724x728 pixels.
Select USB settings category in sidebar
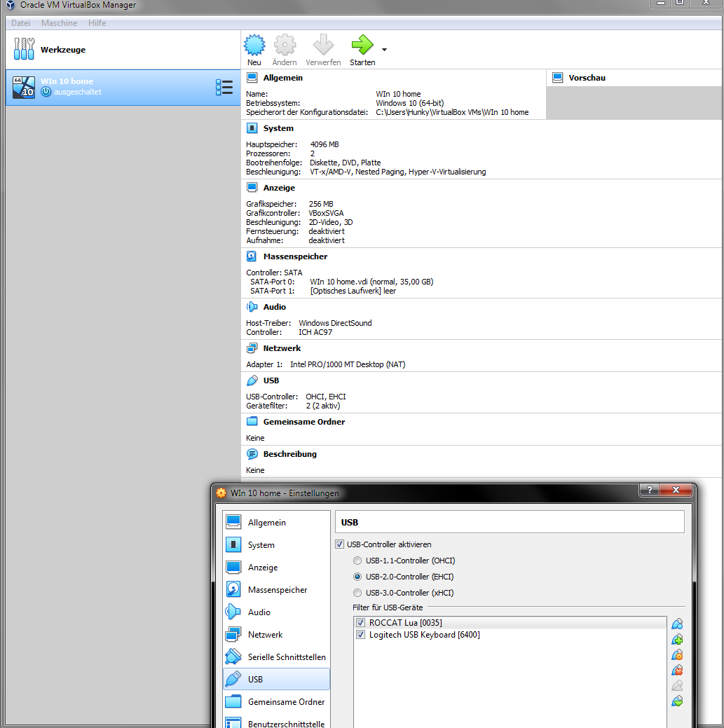(x=276, y=679)
